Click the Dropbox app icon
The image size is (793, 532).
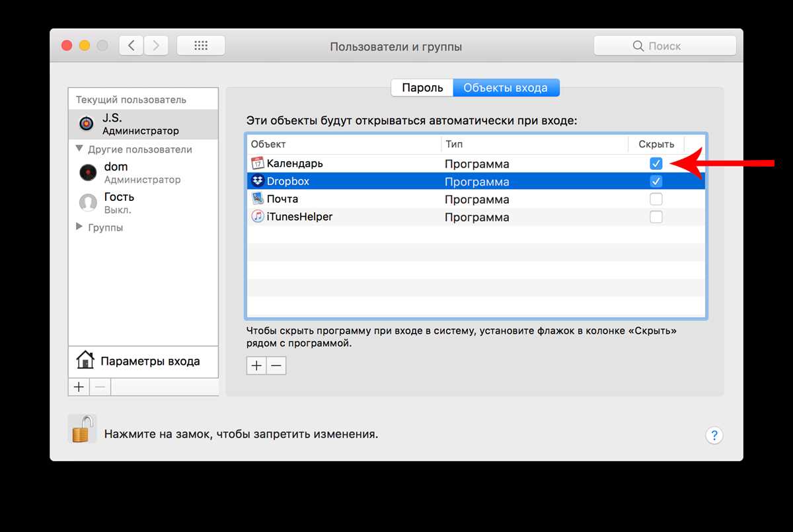point(258,181)
